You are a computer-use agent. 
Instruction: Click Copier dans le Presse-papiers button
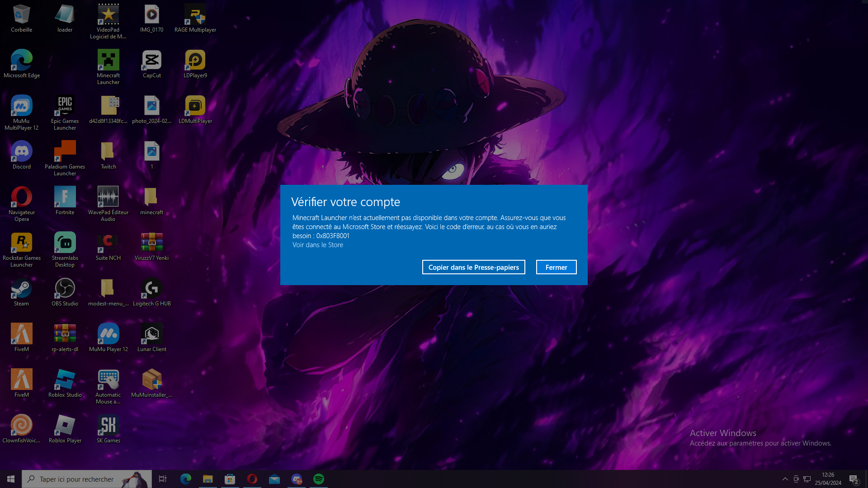[x=473, y=267]
